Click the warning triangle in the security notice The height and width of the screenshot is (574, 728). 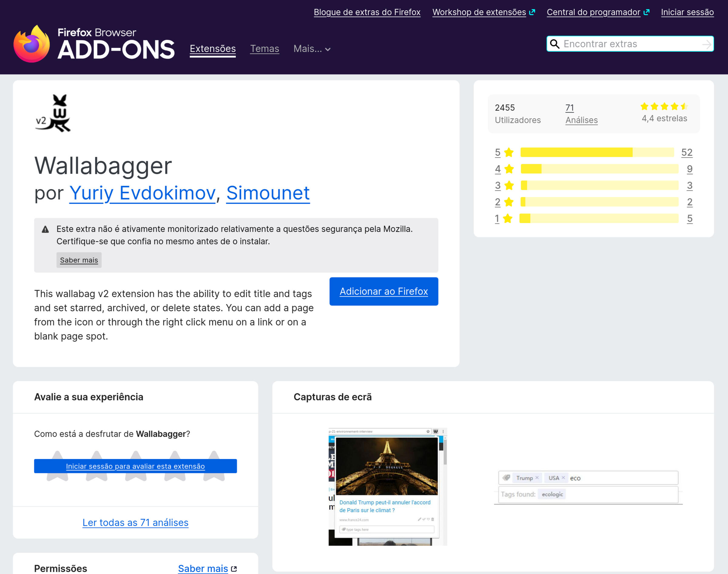(x=45, y=229)
